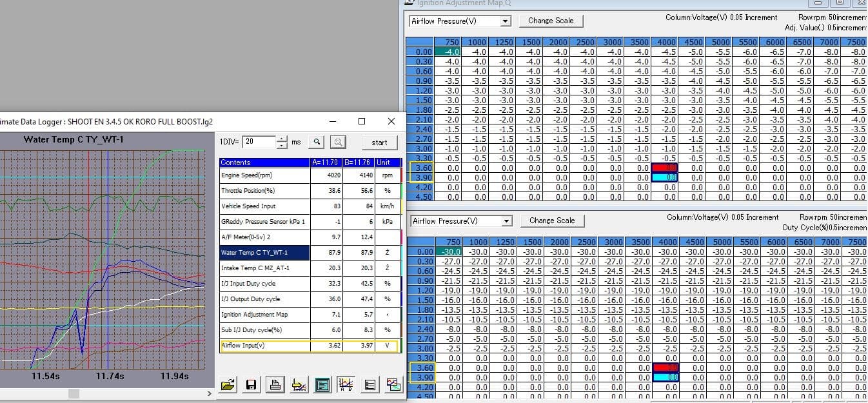Start logging with the start button
The image size is (868, 403).
click(379, 142)
